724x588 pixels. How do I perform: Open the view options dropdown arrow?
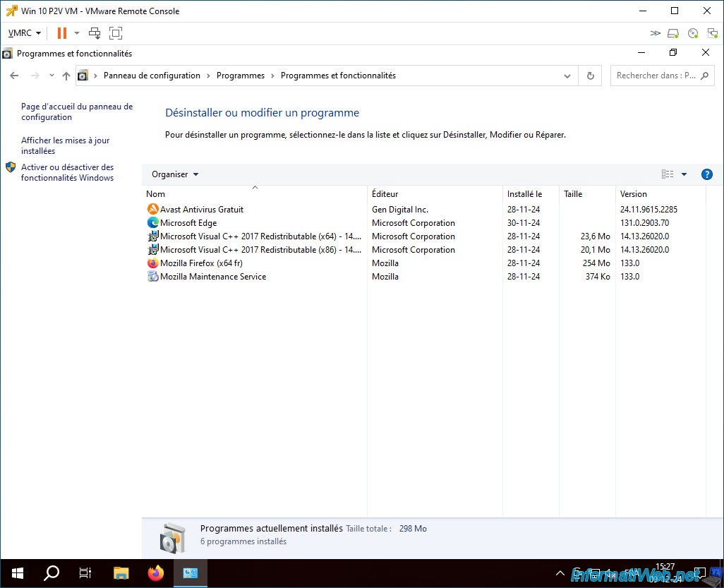(x=684, y=174)
